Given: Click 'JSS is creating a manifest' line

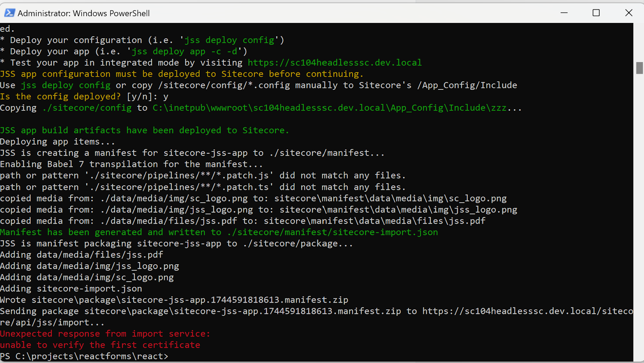Looking at the screenshot, I should [192, 153].
